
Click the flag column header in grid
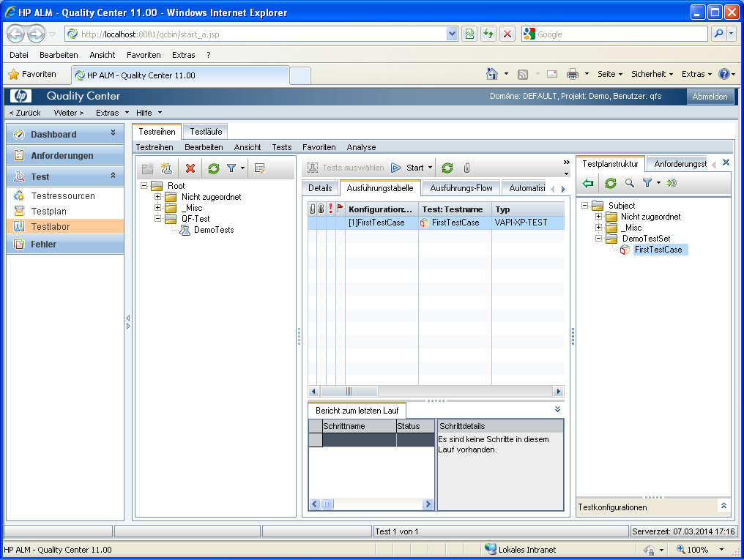click(x=340, y=209)
